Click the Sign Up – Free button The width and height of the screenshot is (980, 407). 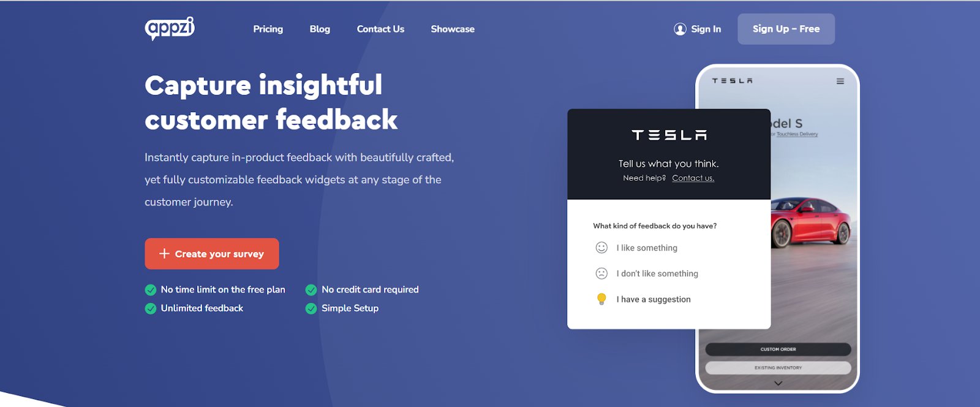(786, 29)
